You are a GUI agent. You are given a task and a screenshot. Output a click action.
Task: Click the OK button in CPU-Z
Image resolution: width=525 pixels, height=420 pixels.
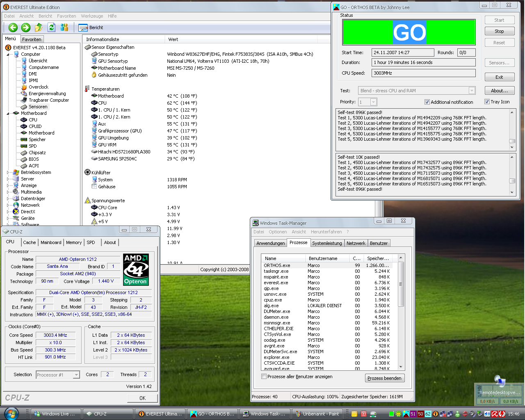pos(142,398)
